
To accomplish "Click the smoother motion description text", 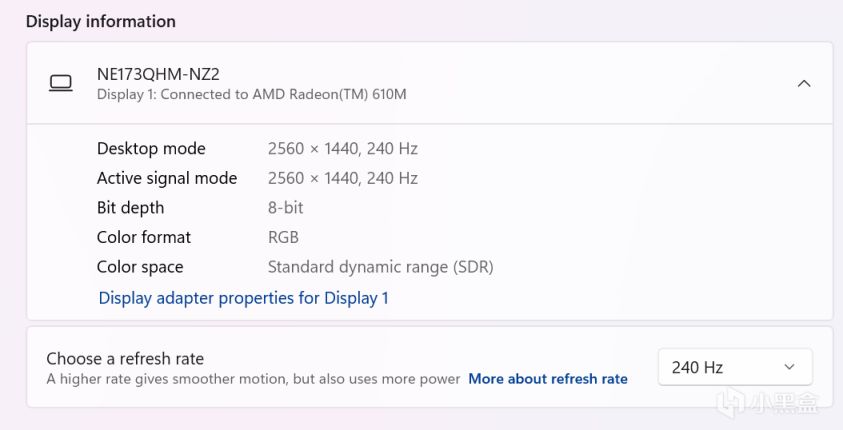I will coord(253,379).
